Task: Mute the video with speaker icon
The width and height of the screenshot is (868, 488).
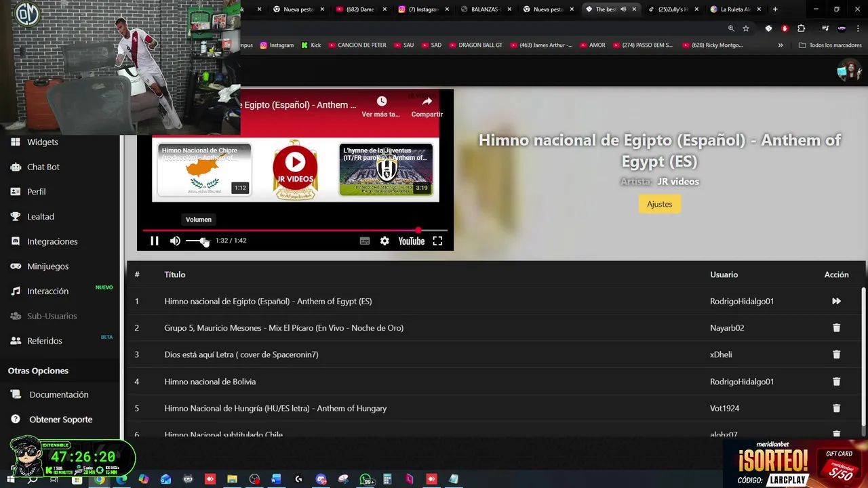Action: 175,241
